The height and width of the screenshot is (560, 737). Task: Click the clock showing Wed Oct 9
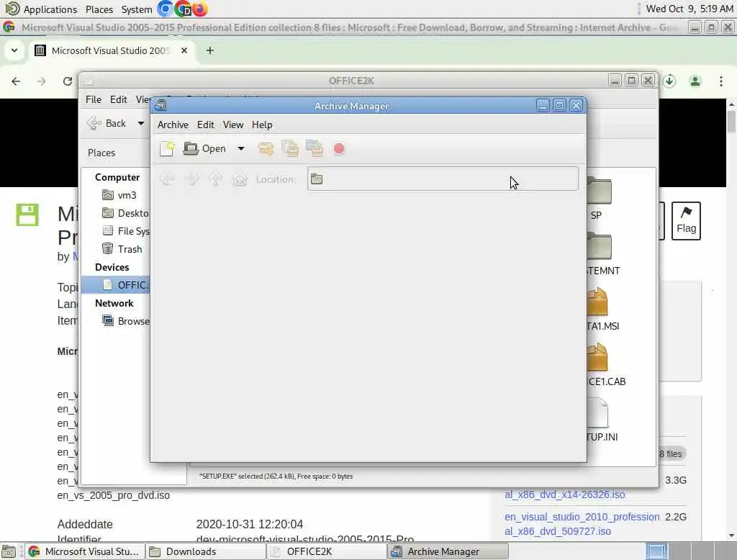(689, 9)
